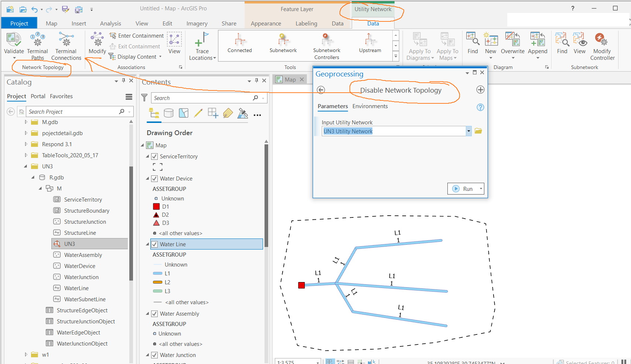631x364 pixels.
Task: Create a New diagram
Action: coord(491,46)
